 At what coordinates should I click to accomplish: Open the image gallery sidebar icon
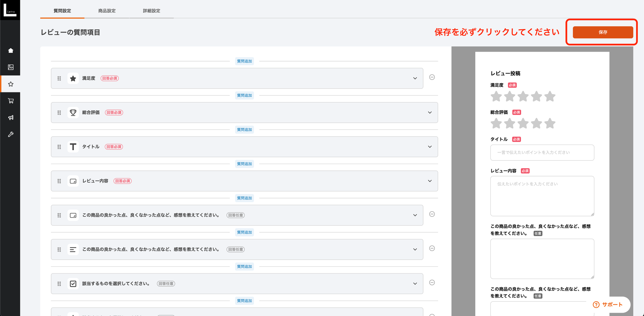pos(11,67)
